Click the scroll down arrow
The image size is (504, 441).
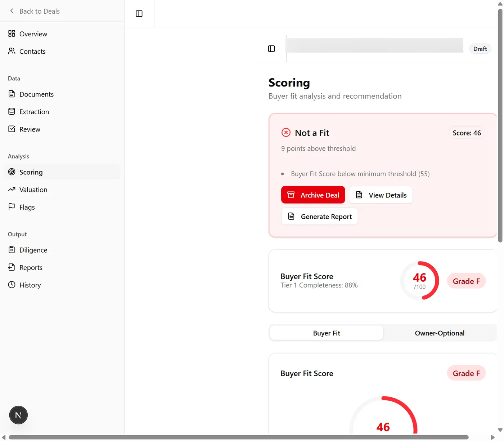point(500,430)
